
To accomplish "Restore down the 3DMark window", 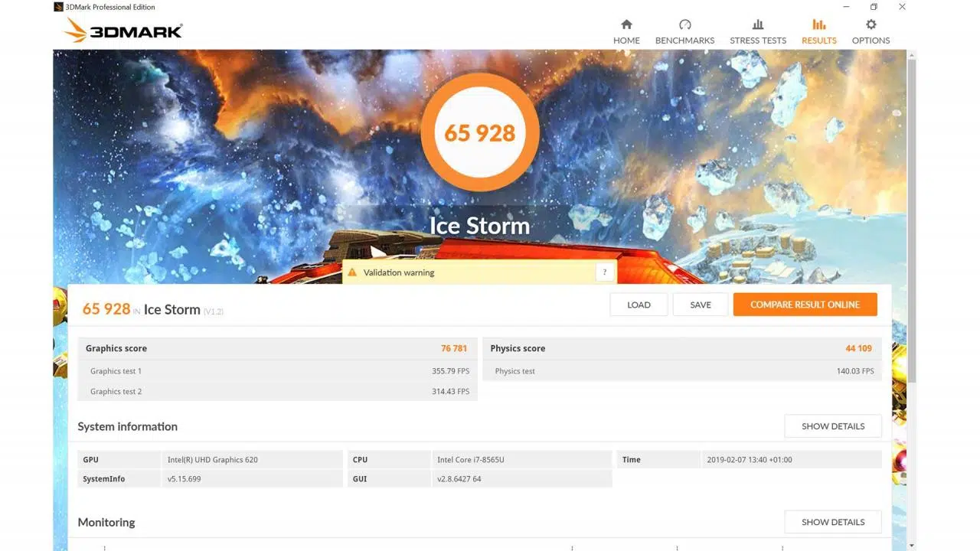I will click(x=874, y=7).
